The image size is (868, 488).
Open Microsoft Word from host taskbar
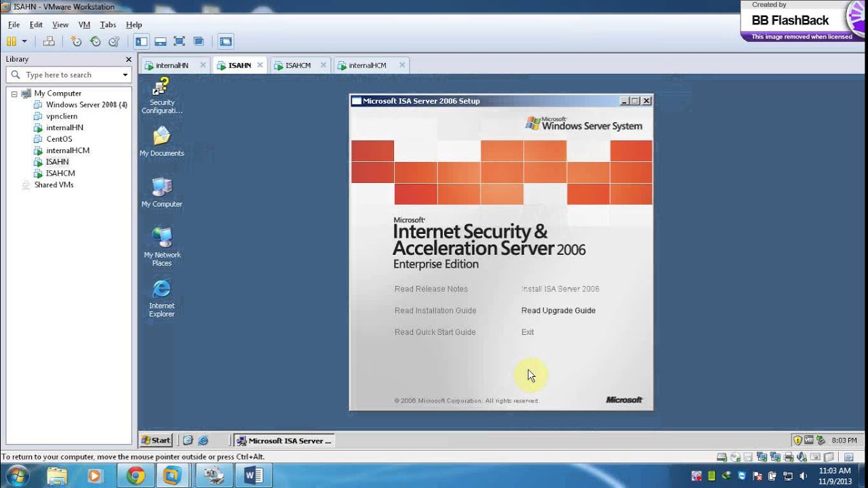click(x=254, y=476)
